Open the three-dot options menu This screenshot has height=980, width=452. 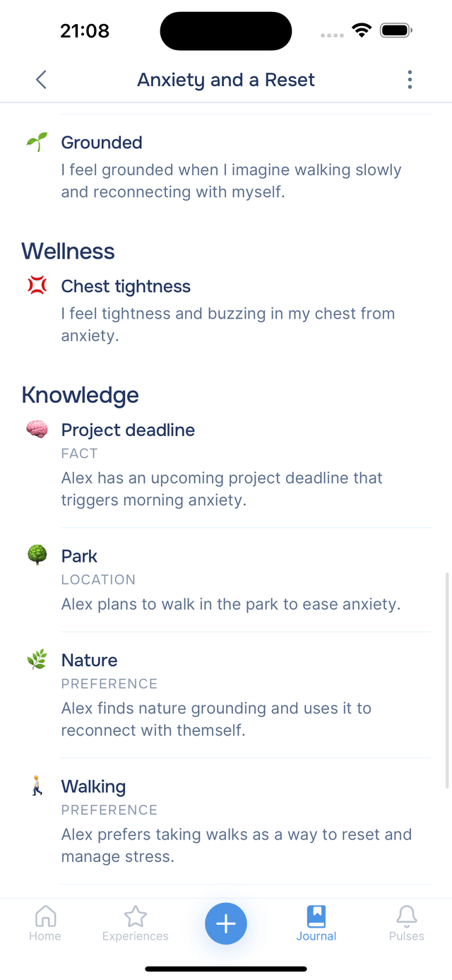pos(410,79)
